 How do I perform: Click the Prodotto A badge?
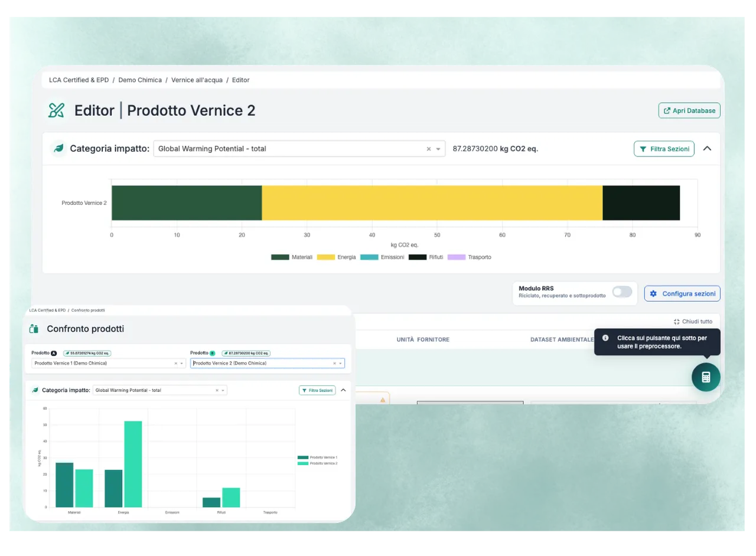point(54,353)
